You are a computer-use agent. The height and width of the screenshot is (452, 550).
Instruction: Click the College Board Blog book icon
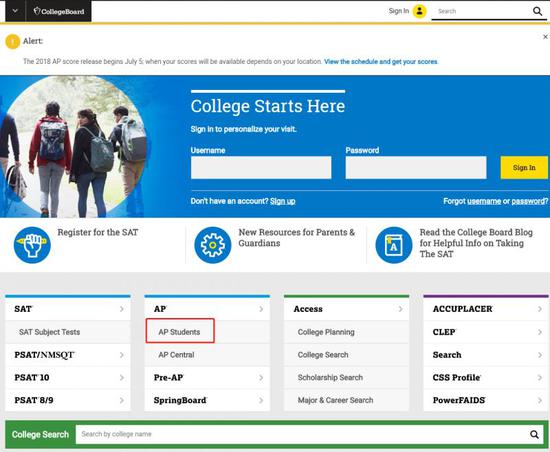click(x=394, y=245)
